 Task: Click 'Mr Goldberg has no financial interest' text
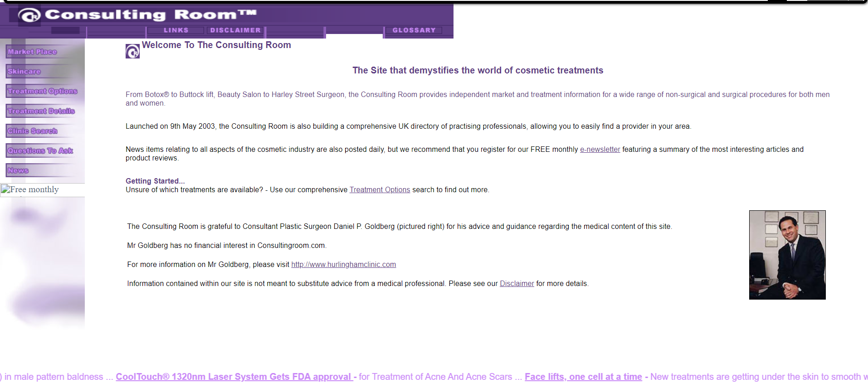[227, 246]
